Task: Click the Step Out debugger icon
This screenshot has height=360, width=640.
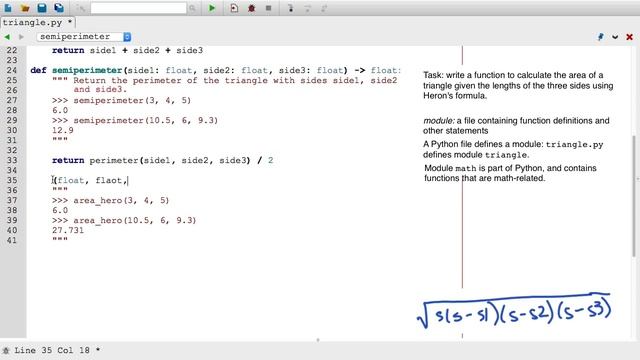Action: tap(324, 8)
